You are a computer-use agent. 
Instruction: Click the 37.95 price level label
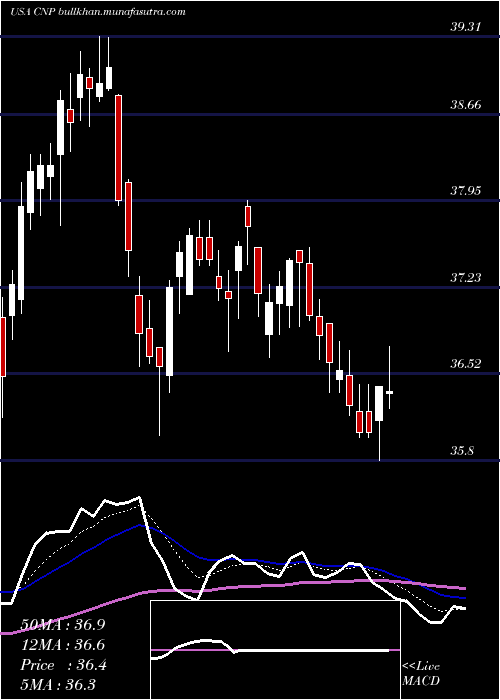coord(465,191)
